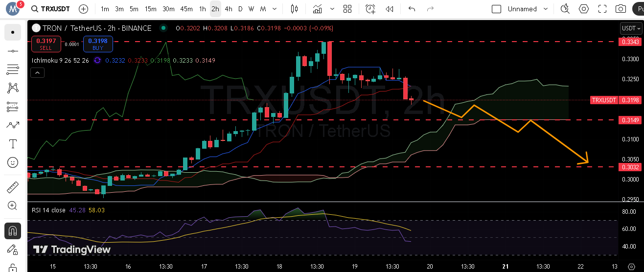Open the candlestick chart style selector
Image resolution: width=644 pixels, height=272 pixels.
pyautogui.click(x=294, y=9)
